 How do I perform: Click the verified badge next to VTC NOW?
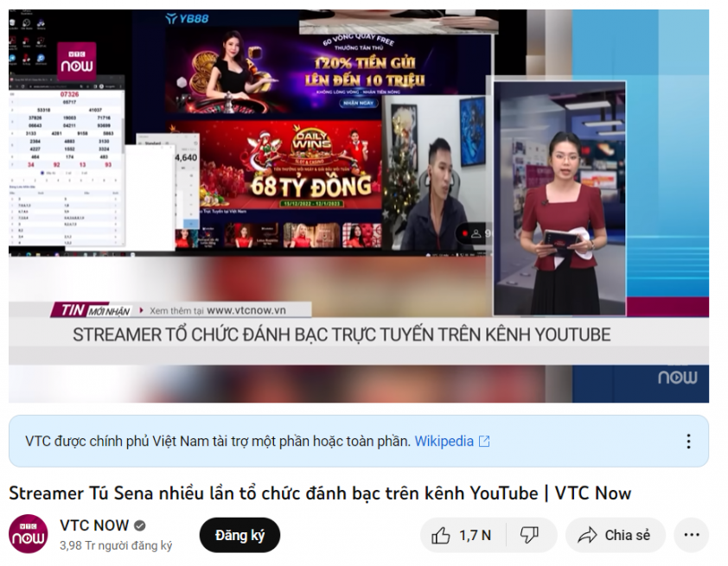pyautogui.click(x=140, y=525)
